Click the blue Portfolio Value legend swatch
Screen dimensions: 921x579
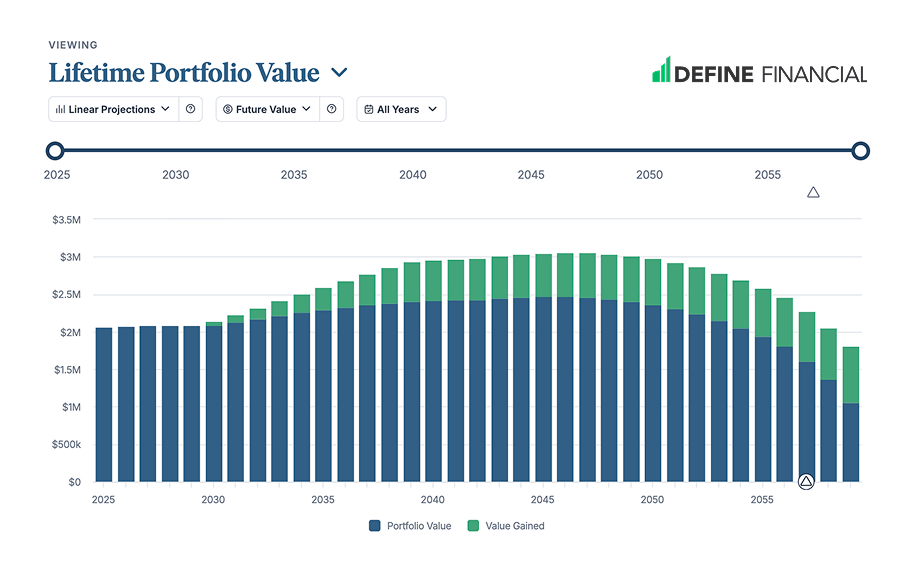click(x=375, y=525)
